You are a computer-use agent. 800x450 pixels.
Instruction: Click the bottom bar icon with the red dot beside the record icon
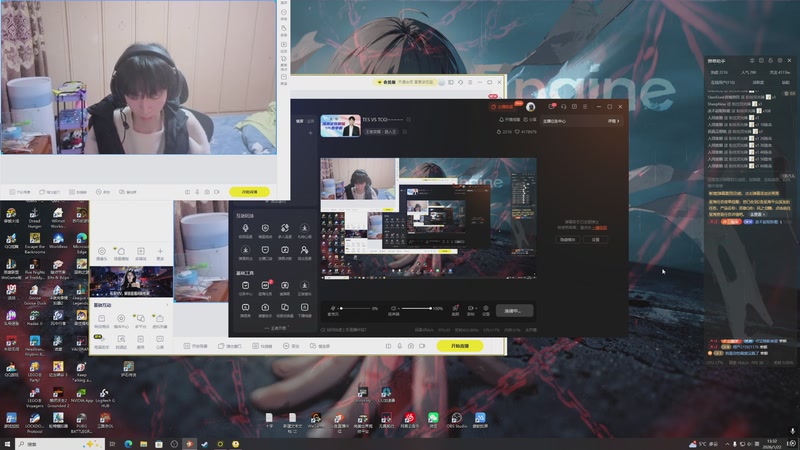(x=455, y=310)
